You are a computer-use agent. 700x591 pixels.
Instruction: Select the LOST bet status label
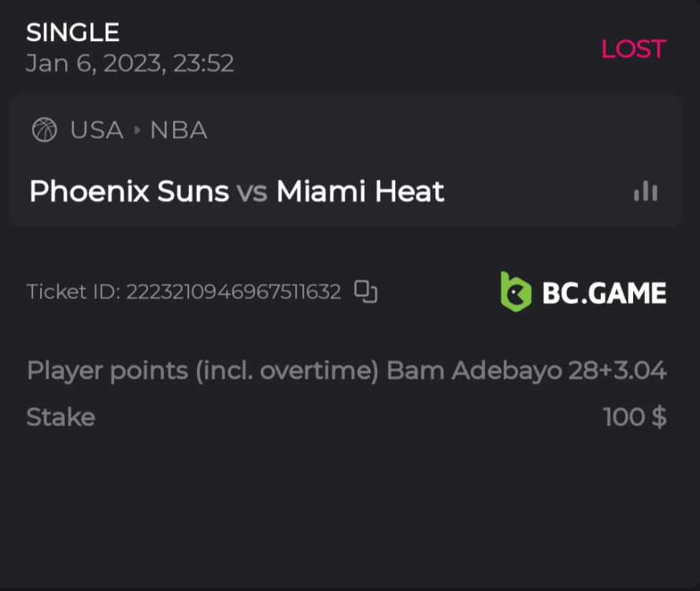point(633,49)
